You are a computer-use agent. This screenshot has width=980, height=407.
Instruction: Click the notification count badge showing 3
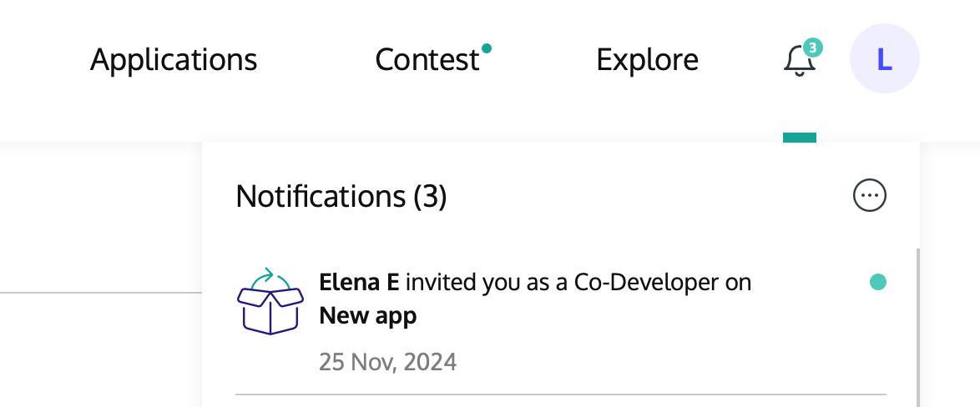(812, 47)
